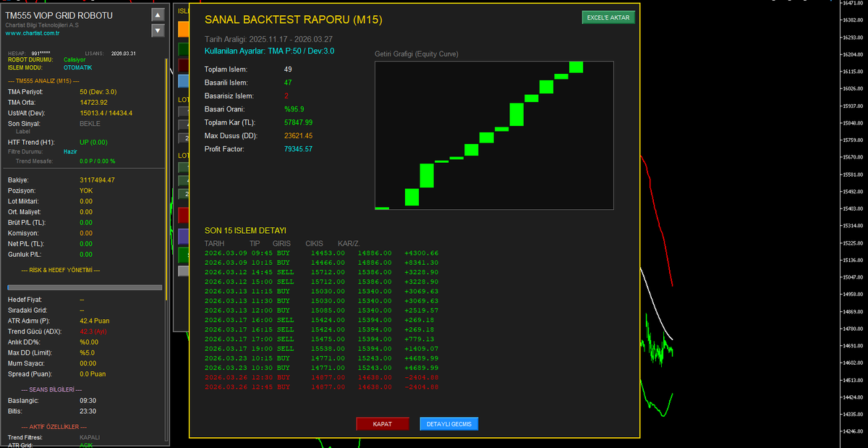This screenshot has width=868, height=448.
Task: Click the ISLEM MODU value OTOMATIK
Action: tap(78, 67)
